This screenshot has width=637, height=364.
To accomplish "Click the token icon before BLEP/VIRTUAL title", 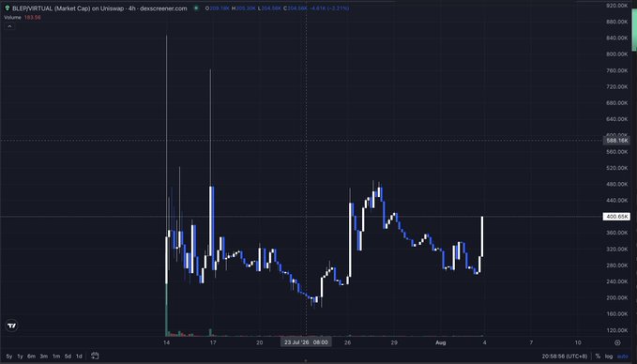I will (x=7, y=8).
